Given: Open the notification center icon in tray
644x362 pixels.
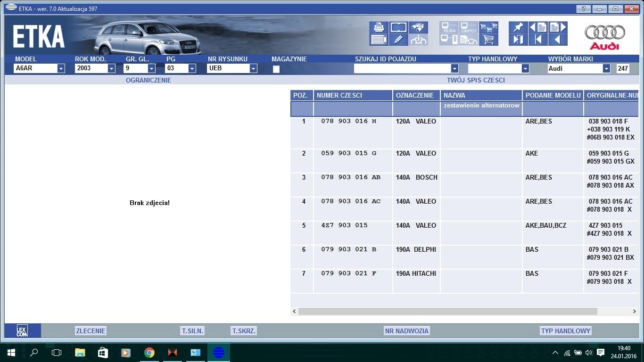Looking at the screenshot, I should tap(601, 352).
